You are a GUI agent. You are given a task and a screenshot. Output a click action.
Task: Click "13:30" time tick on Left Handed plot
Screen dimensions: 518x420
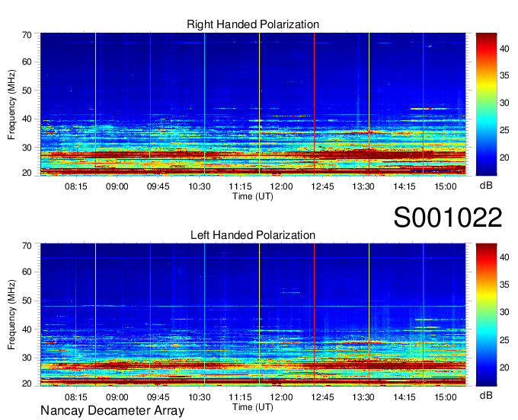point(363,397)
